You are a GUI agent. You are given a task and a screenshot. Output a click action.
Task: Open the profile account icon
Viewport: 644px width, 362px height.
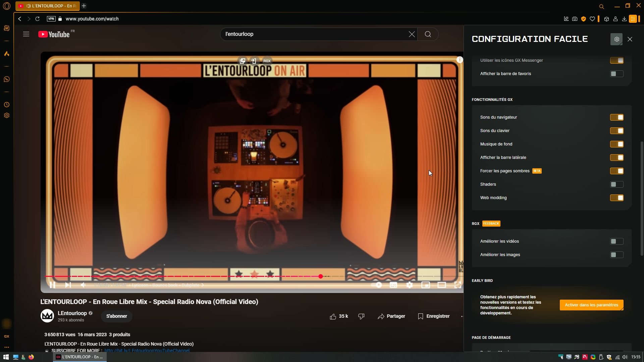pyautogui.click(x=615, y=19)
